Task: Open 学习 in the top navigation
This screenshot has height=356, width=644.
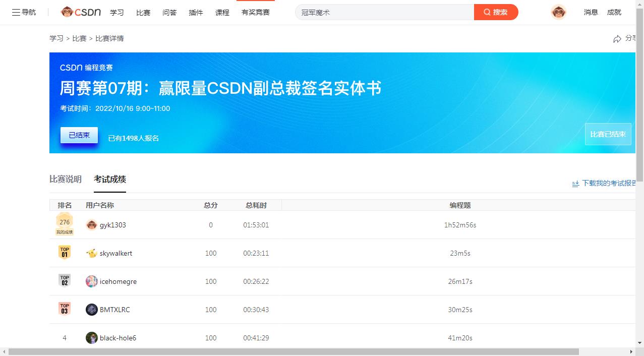Action: click(117, 12)
